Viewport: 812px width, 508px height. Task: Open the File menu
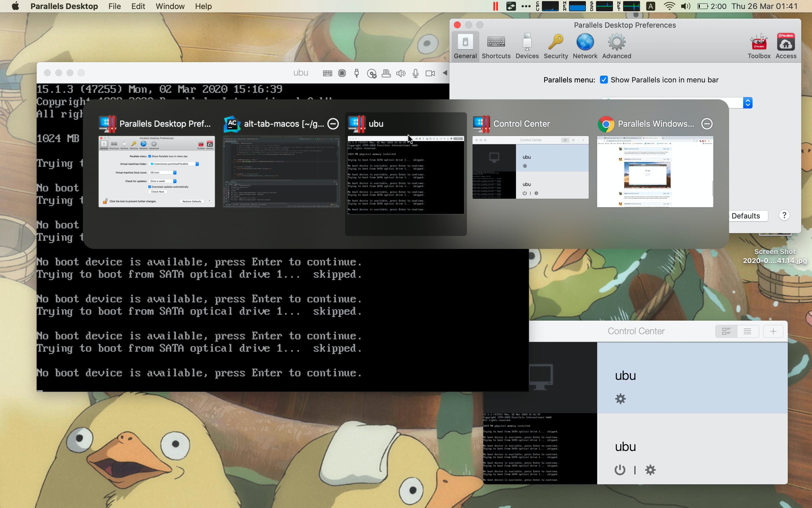pyautogui.click(x=114, y=6)
